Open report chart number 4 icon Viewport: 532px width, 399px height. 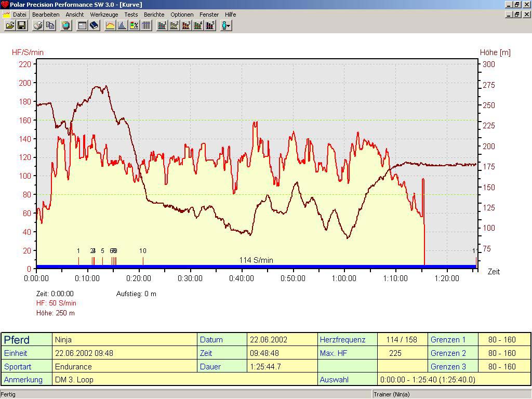[x=198, y=25]
